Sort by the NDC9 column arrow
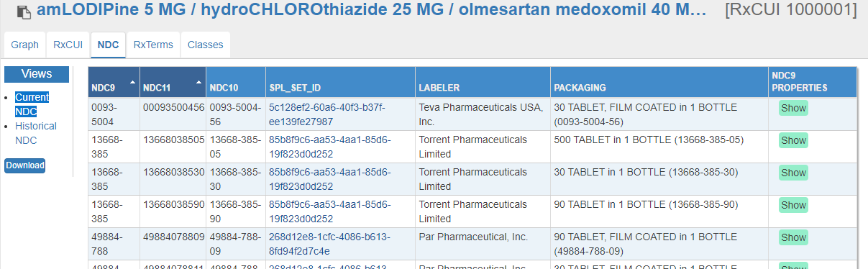The height and width of the screenshot is (269, 868). point(132,83)
